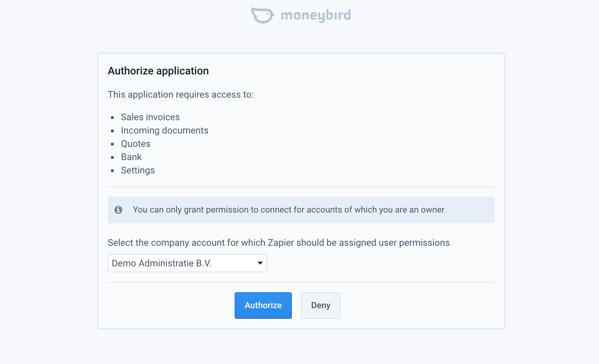Click the Settings permission item
Viewport: 599px width, 364px height.
[x=138, y=170]
